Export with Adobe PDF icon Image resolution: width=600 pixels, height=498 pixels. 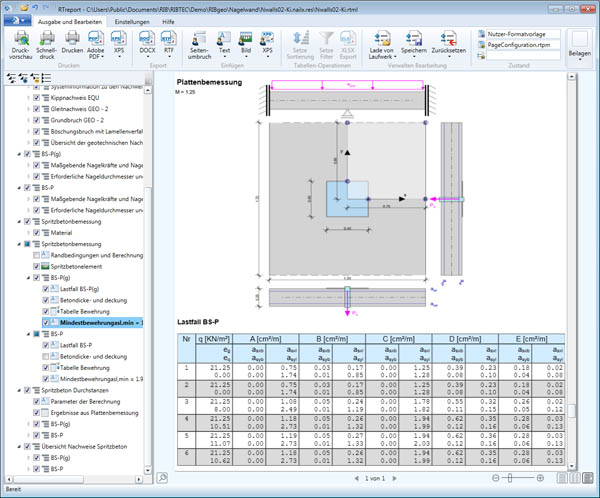tap(96, 39)
